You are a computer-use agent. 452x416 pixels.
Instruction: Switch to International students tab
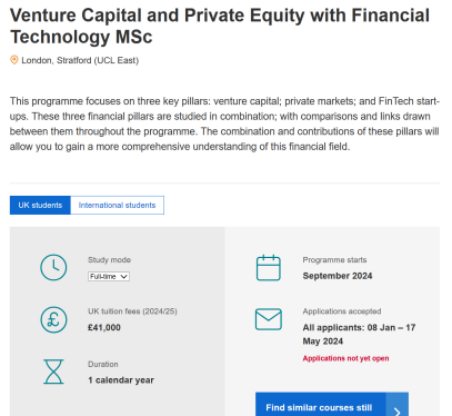click(117, 205)
